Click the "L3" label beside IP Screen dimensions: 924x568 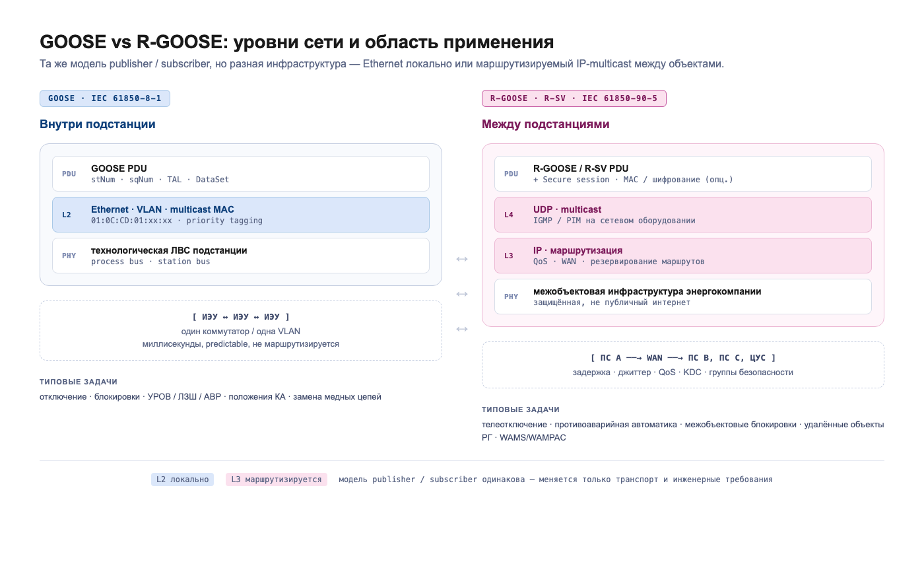point(509,256)
